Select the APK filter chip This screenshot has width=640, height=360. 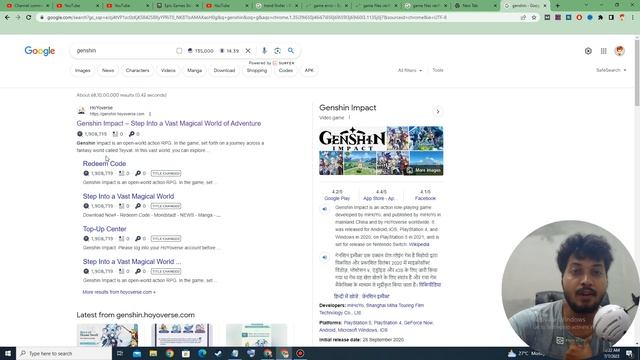[309, 71]
